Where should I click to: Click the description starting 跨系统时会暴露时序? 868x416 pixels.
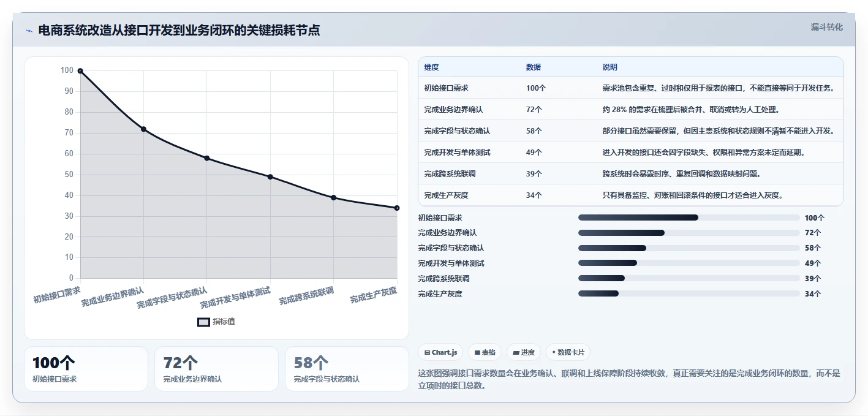[682, 174]
